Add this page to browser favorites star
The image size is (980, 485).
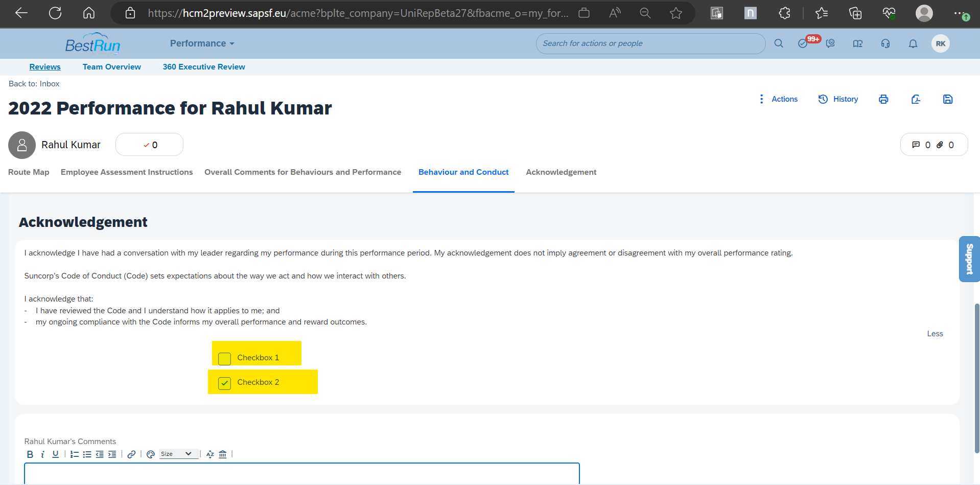click(676, 13)
